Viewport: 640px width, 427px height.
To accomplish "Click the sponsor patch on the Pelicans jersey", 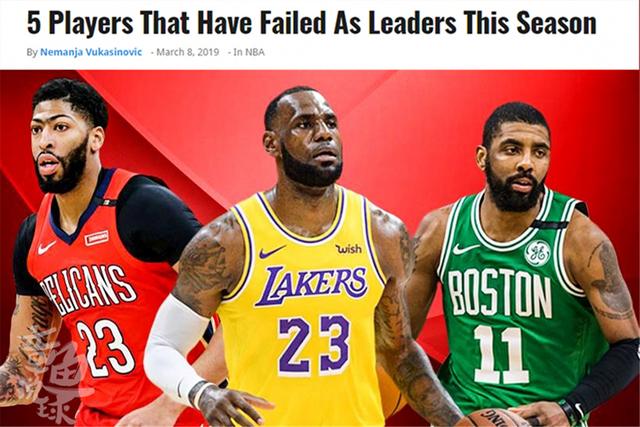I will coord(97,238).
